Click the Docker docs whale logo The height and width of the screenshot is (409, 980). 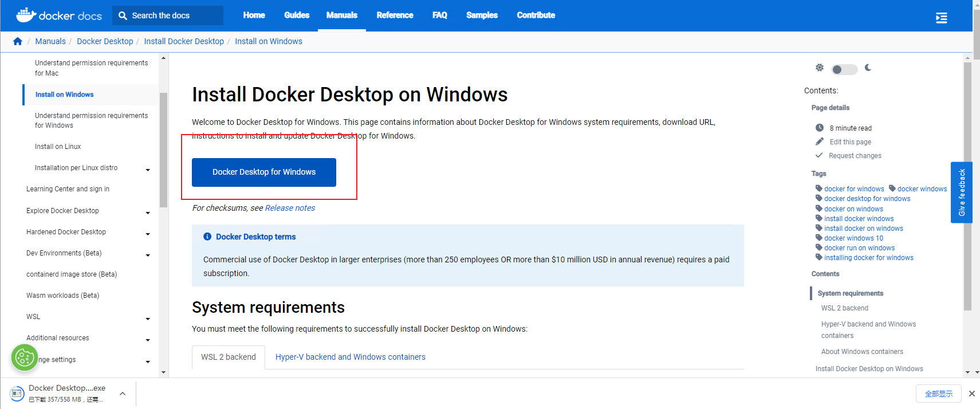pos(59,15)
